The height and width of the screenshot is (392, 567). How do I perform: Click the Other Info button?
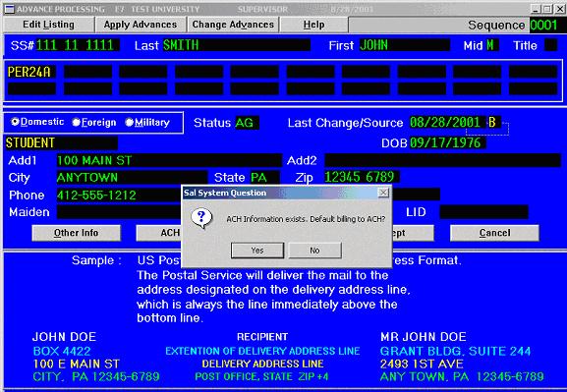(76, 233)
